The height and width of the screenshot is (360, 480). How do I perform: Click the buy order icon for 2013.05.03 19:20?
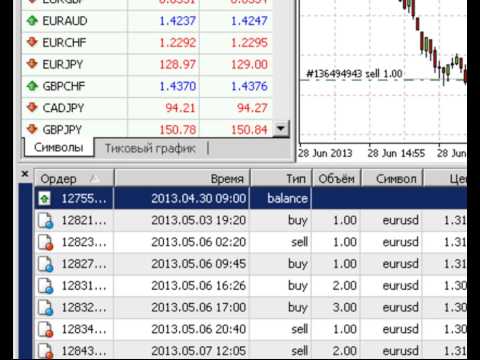[45, 220]
